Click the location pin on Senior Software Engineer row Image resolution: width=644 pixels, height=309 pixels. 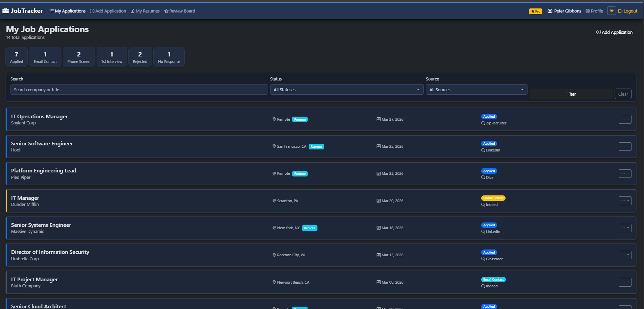pos(274,146)
